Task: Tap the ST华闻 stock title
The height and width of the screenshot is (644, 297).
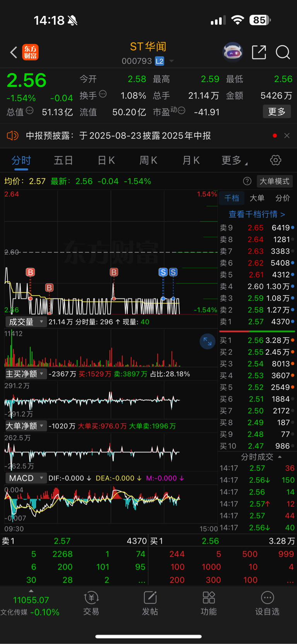Action: click(x=148, y=47)
